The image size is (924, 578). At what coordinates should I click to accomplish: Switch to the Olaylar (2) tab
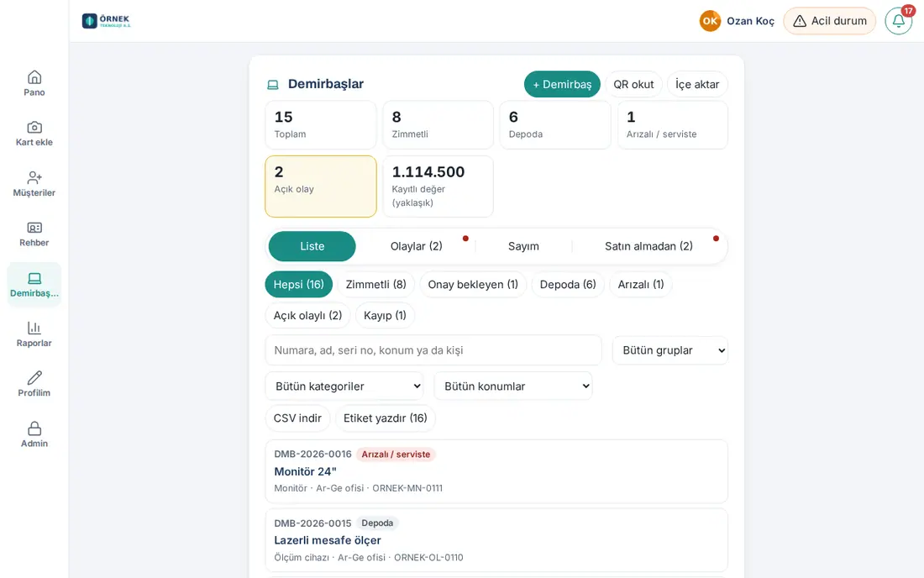417,246
